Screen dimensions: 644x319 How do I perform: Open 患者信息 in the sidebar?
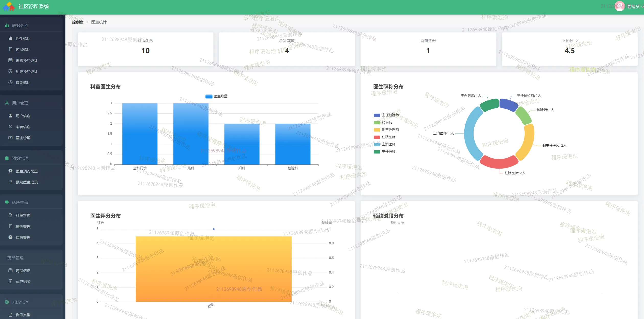(23, 127)
